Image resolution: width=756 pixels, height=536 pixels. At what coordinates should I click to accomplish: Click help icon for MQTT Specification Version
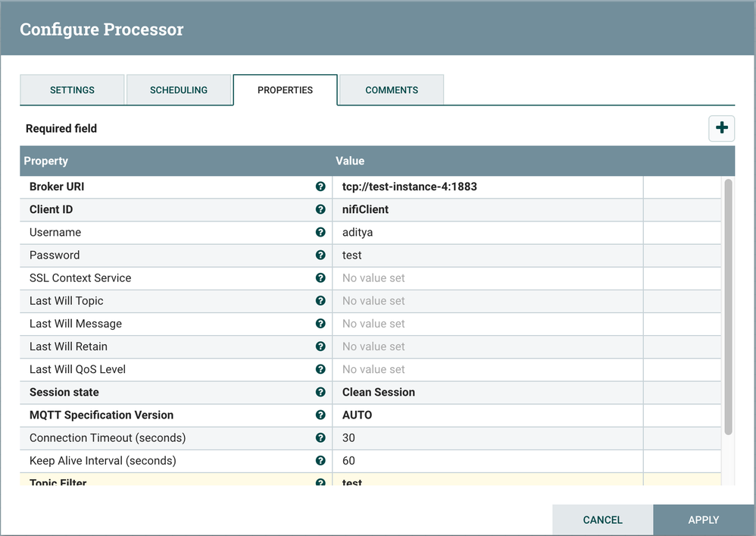coord(320,415)
